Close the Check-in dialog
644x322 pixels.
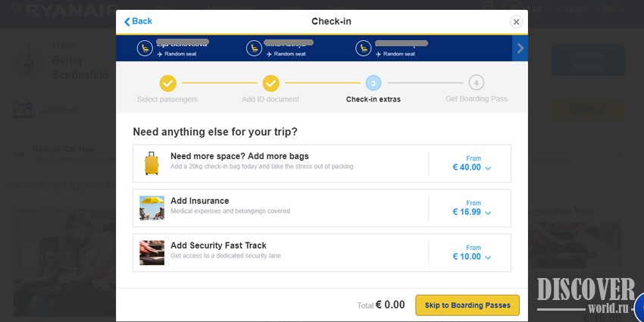[516, 22]
